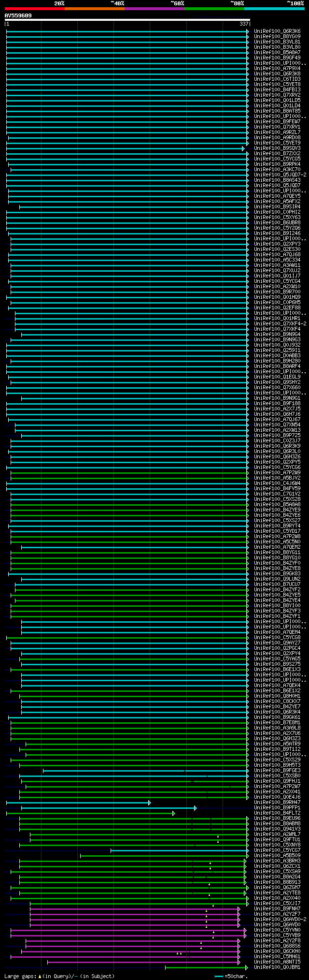The height and width of the screenshot is (980, 309).
Task: Open the UniRef100_C6TID3 hit link
Action: point(277,79)
